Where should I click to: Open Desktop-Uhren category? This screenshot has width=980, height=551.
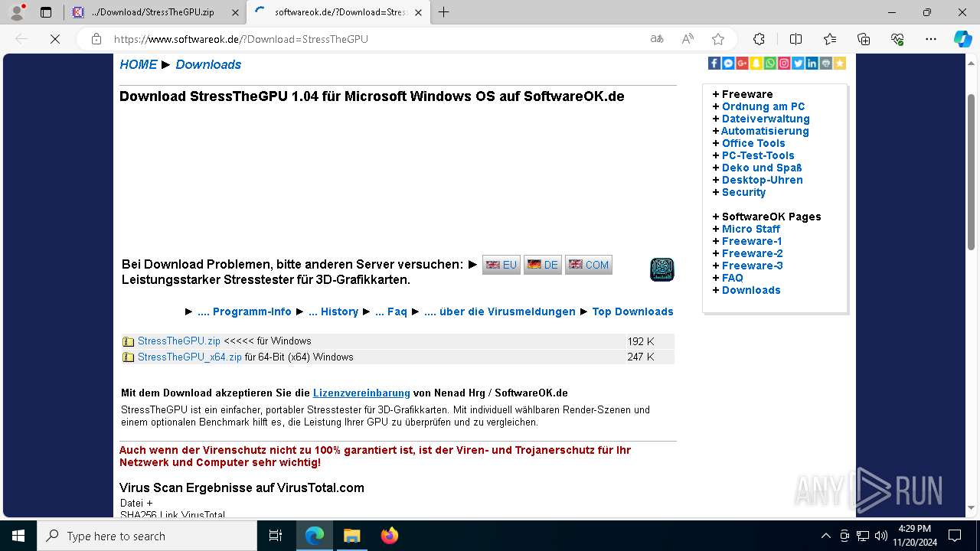[x=763, y=180]
